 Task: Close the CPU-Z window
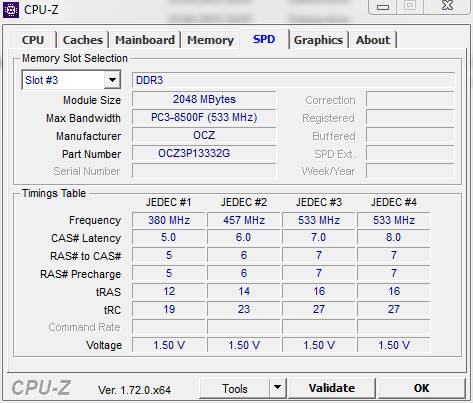click(x=447, y=6)
